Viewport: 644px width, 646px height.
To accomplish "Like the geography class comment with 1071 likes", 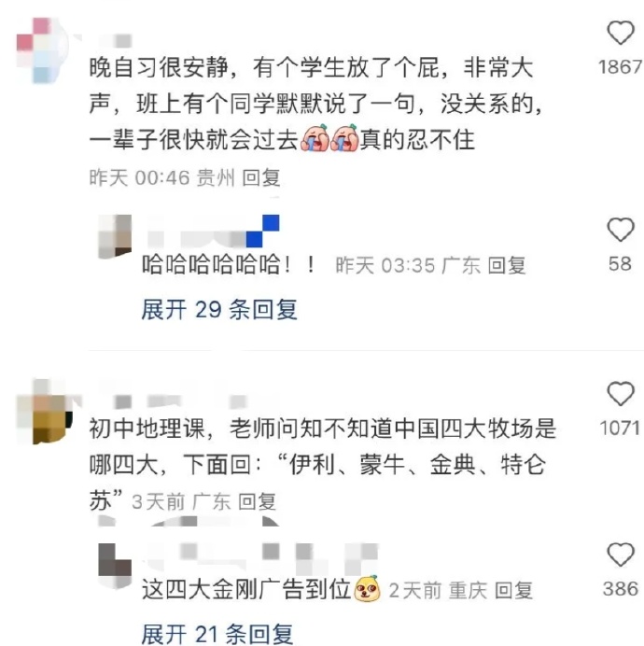I will pyautogui.click(x=620, y=393).
